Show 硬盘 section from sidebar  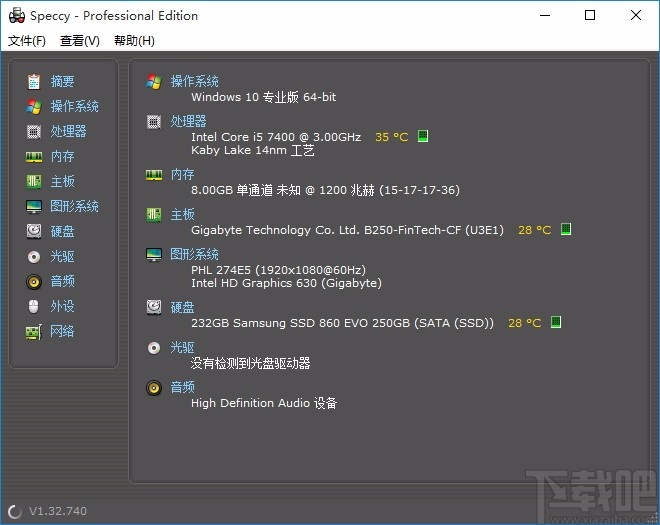pos(62,231)
